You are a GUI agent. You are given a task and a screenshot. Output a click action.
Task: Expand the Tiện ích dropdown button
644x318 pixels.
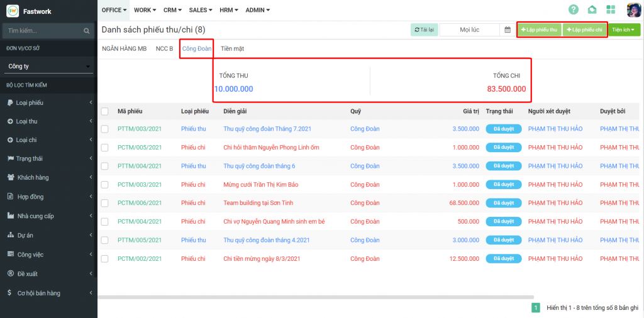[x=624, y=30]
